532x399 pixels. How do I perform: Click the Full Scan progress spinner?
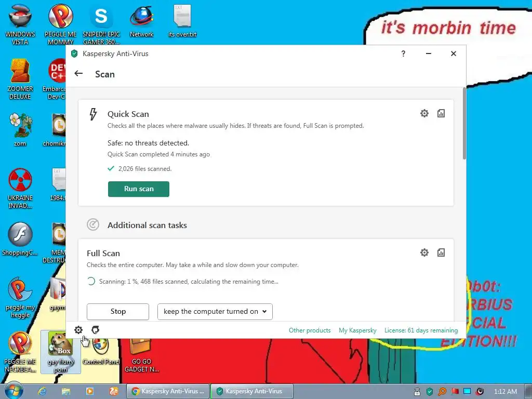pos(91,281)
